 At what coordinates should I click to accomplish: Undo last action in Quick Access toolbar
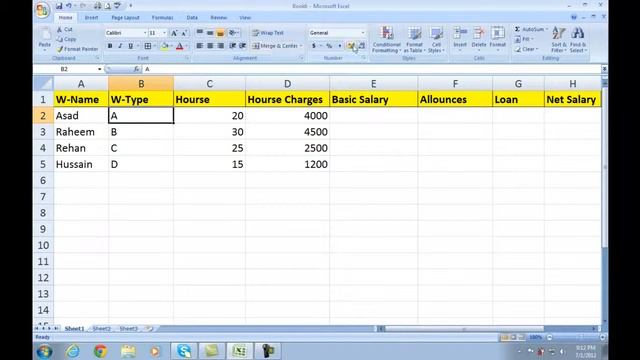(69, 6)
